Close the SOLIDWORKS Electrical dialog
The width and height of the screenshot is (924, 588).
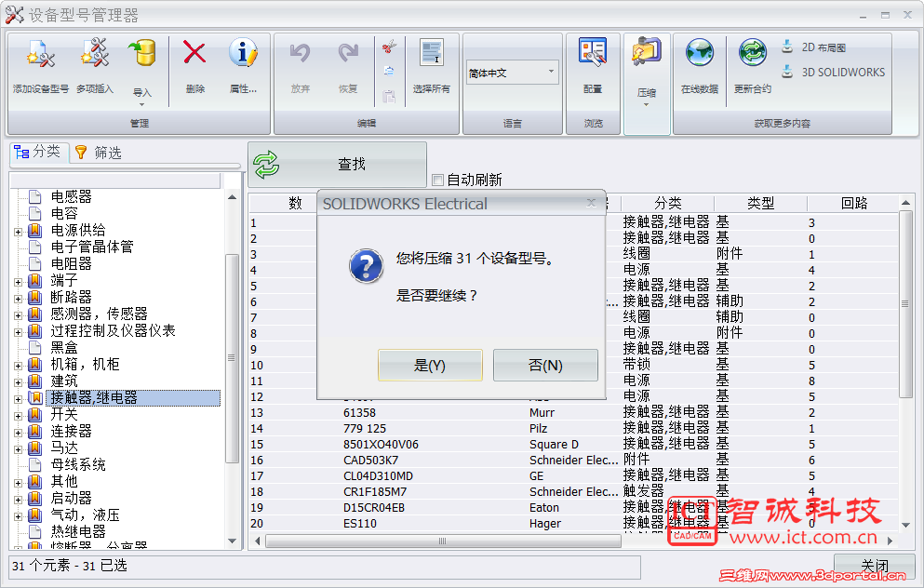[x=591, y=203]
